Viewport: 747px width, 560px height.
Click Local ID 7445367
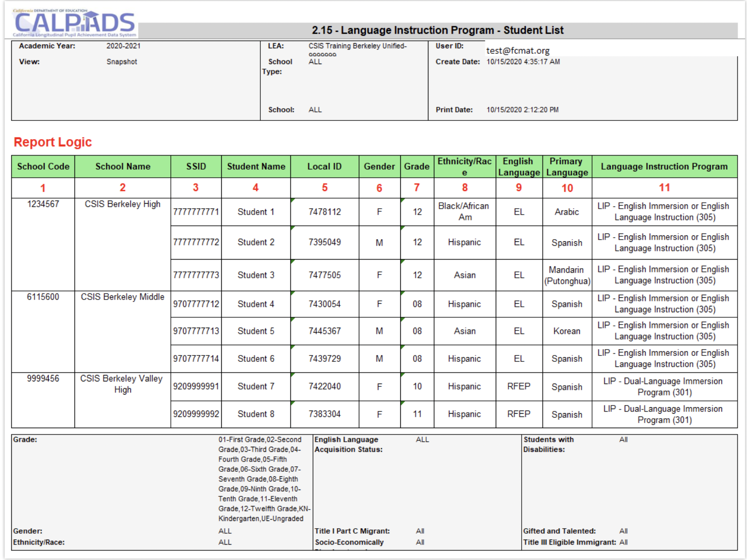[x=324, y=331]
